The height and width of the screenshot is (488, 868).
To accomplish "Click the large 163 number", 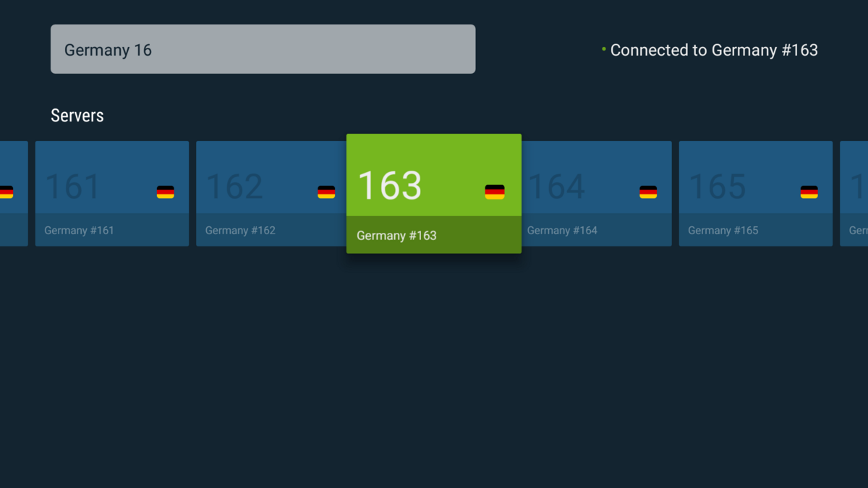I will [x=390, y=185].
